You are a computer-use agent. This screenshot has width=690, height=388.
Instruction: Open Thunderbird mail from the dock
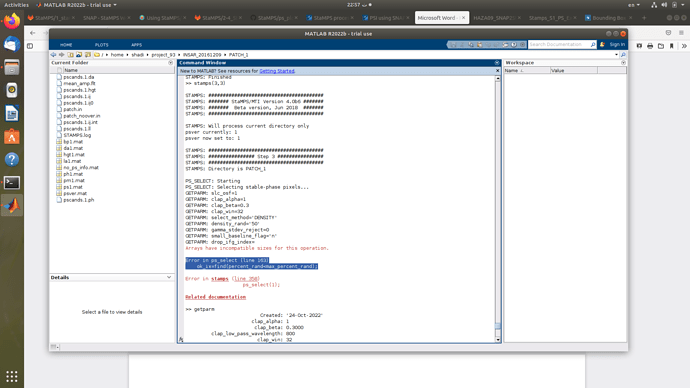point(12,44)
